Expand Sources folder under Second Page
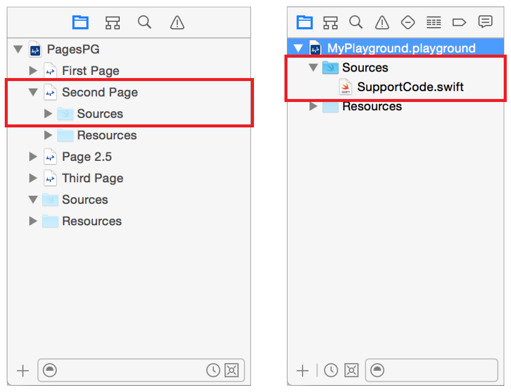 (48, 114)
